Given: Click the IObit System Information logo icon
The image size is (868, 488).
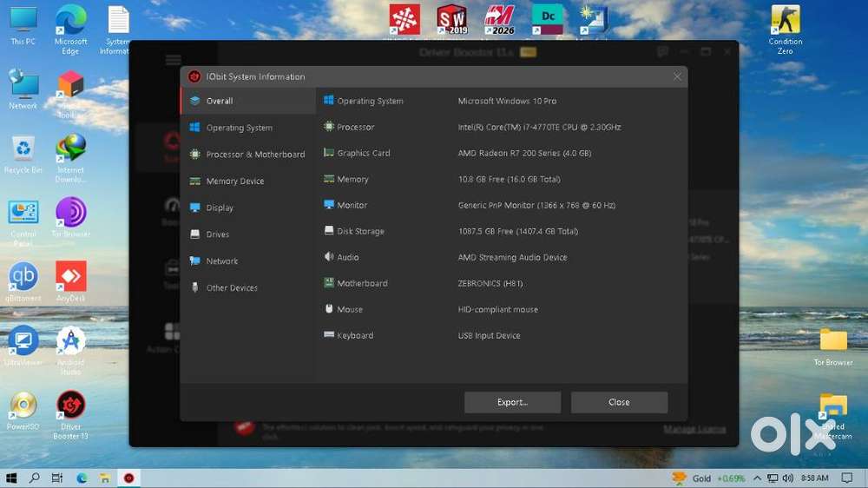Looking at the screenshot, I should (x=194, y=76).
